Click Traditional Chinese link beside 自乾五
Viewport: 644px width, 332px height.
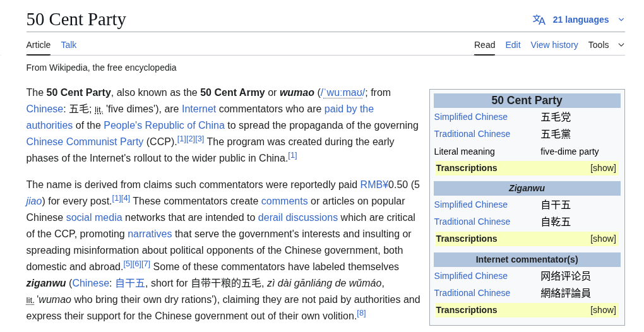472,222
